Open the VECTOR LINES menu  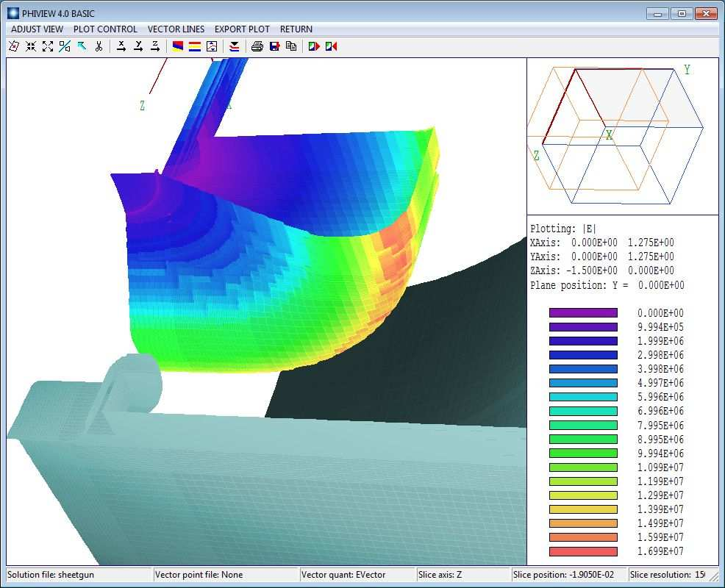pyautogui.click(x=176, y=29)
